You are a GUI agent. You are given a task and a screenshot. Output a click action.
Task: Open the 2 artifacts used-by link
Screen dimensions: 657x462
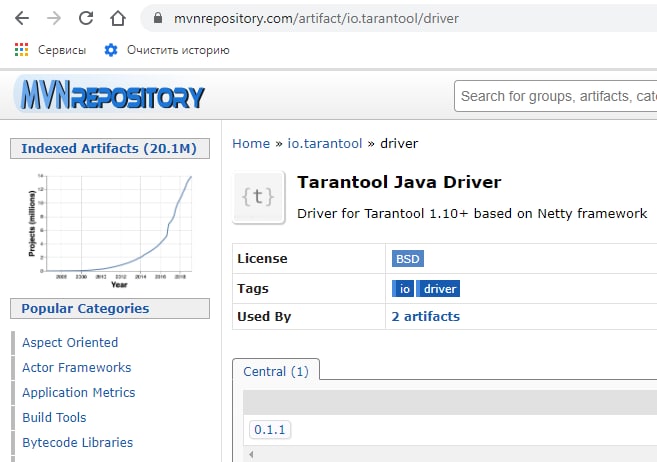426,316
